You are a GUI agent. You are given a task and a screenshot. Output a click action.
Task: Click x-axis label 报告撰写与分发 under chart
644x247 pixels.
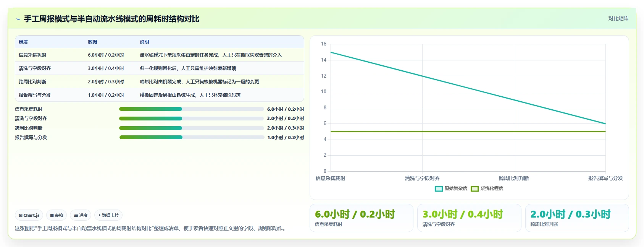click(x=605, y=178)
